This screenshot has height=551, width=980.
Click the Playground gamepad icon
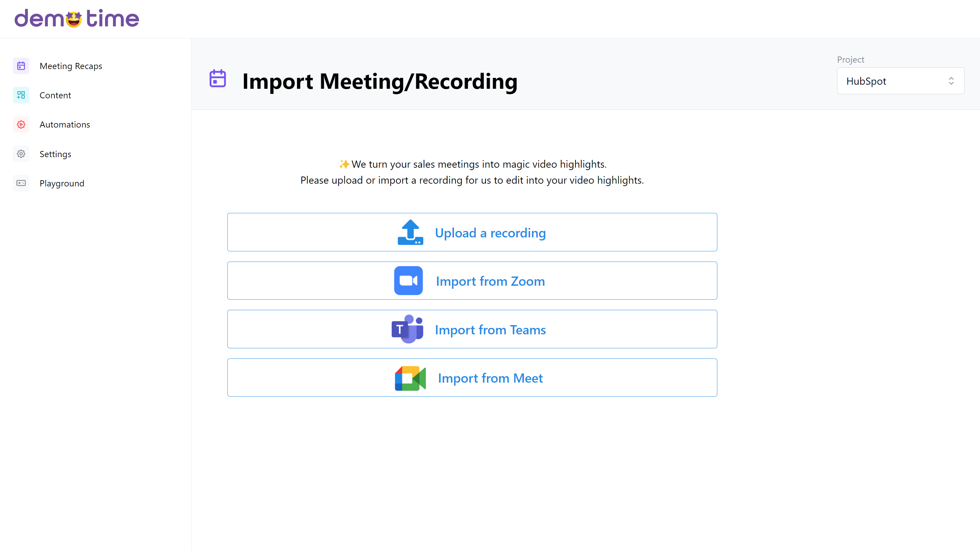(21, 183)
